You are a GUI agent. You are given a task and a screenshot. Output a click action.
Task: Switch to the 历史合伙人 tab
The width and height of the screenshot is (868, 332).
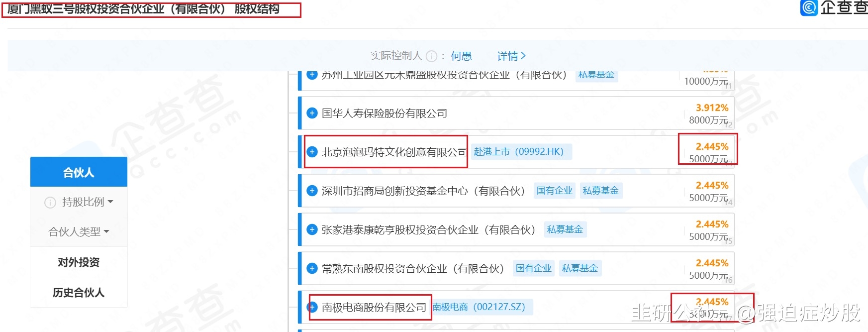tap(79, 292)
